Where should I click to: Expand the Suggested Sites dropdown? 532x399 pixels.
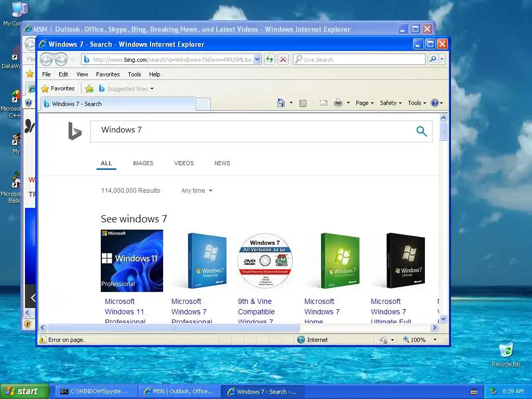pos(152,89)
